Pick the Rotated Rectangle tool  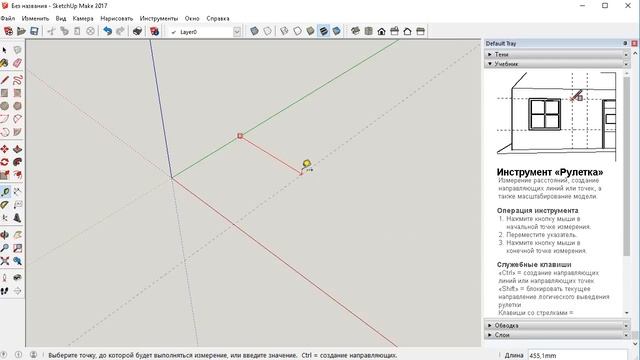coord(17,93)
